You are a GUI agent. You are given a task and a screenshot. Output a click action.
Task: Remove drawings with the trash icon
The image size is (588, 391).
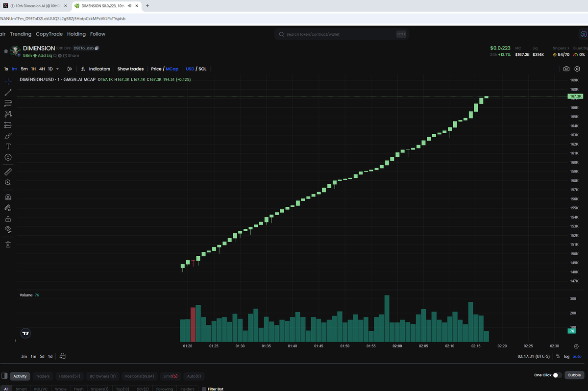(x=8, y=244)
